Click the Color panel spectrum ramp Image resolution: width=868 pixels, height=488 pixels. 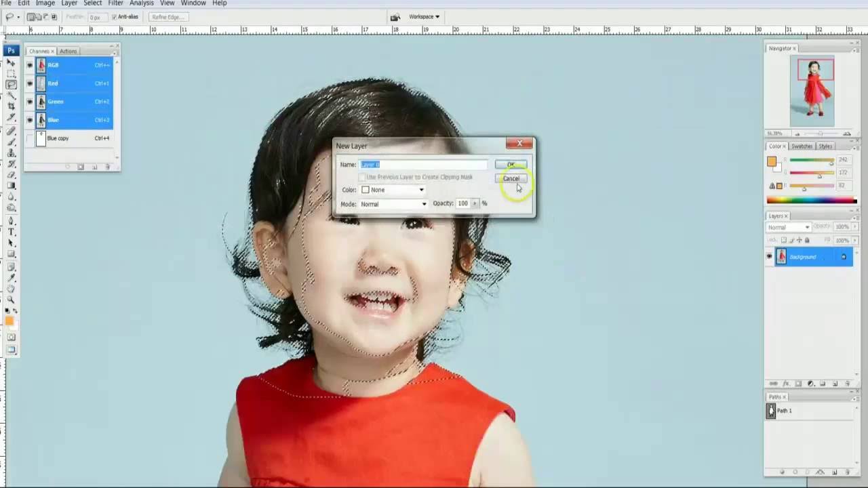click(x=812, y=200)
